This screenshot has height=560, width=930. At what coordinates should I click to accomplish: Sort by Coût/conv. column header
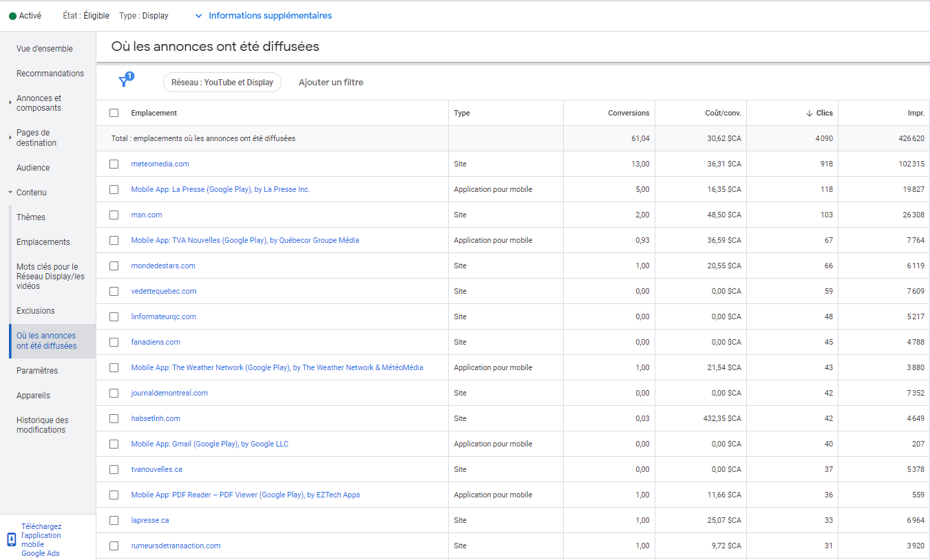pos(723,113)
